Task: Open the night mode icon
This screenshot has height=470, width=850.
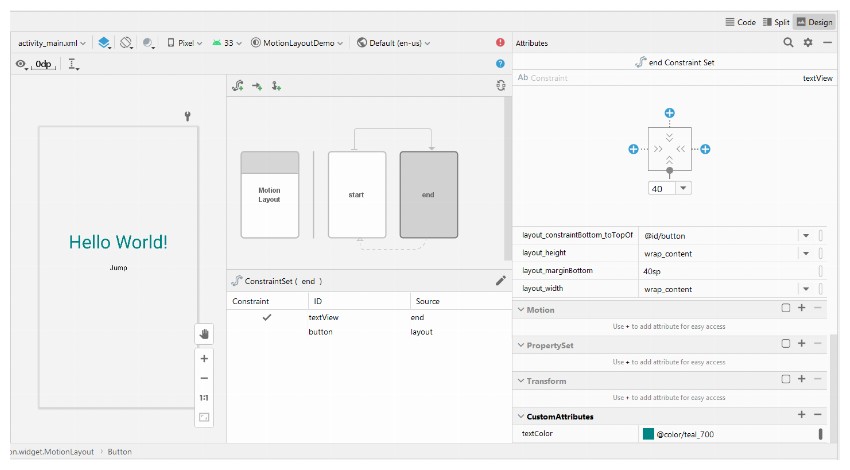Action: 147,43
